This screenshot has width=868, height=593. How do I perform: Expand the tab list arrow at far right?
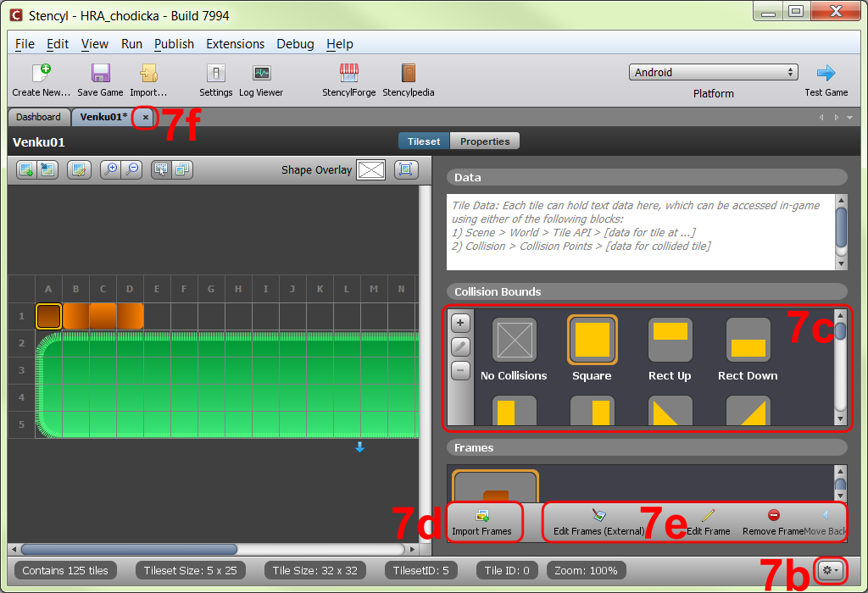coord(849,117)
